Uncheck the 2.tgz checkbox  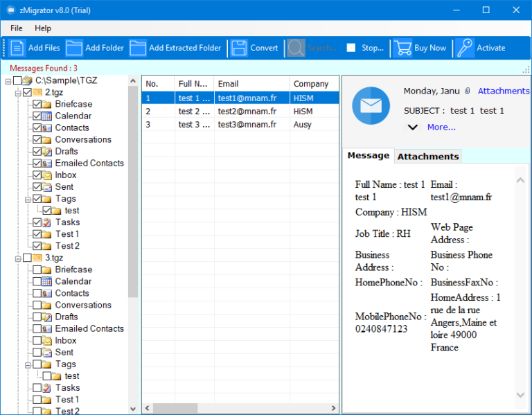(28, 92)
